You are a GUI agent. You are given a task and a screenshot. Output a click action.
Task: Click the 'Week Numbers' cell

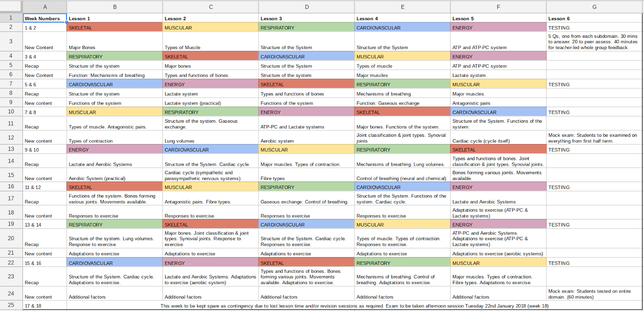(x=45, y=18)
